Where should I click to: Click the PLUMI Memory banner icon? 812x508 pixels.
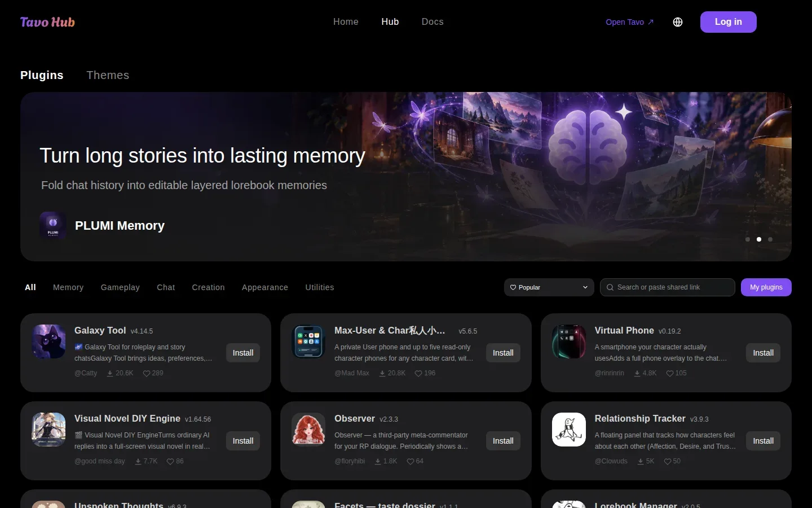pyautogui.click(x=53, y=226)
